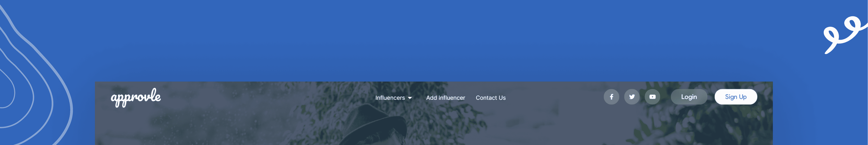Open the Facebook social icon
868x145 pixels.
pos(611,97)
